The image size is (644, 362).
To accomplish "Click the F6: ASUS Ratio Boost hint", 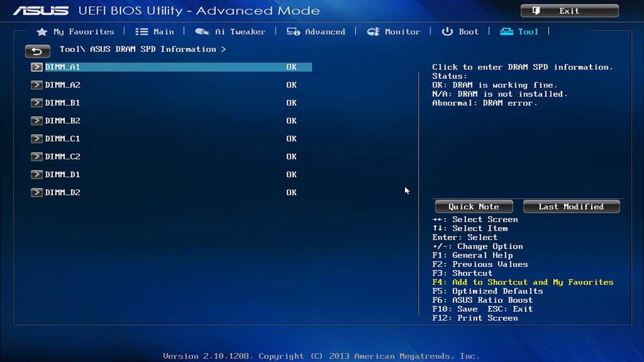I will (x=482, y=300).
